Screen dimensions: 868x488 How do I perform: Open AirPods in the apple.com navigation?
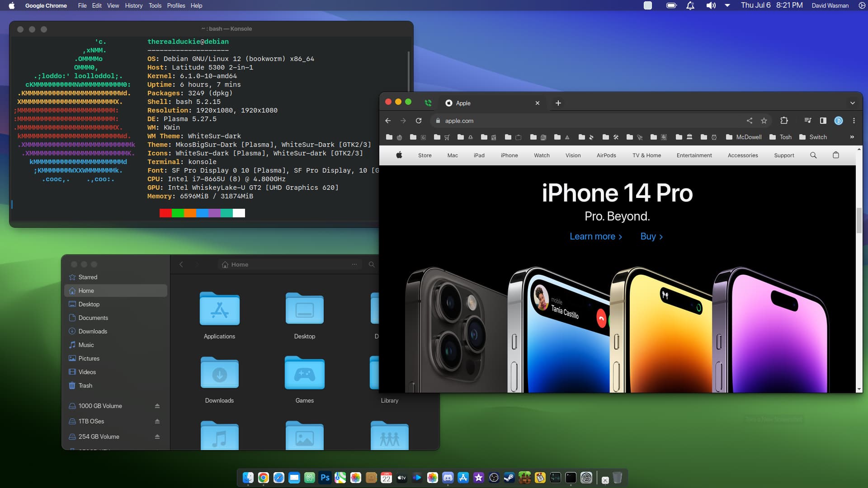pyautogui.click(x=606, y=155)
